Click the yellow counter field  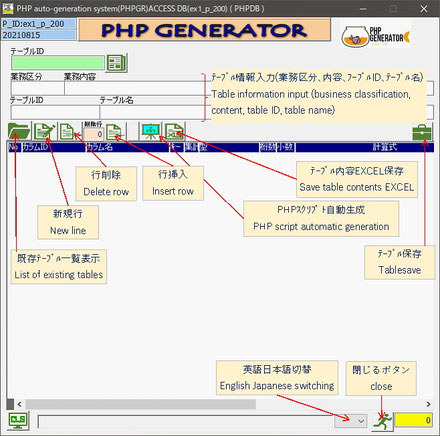[413, 420]
